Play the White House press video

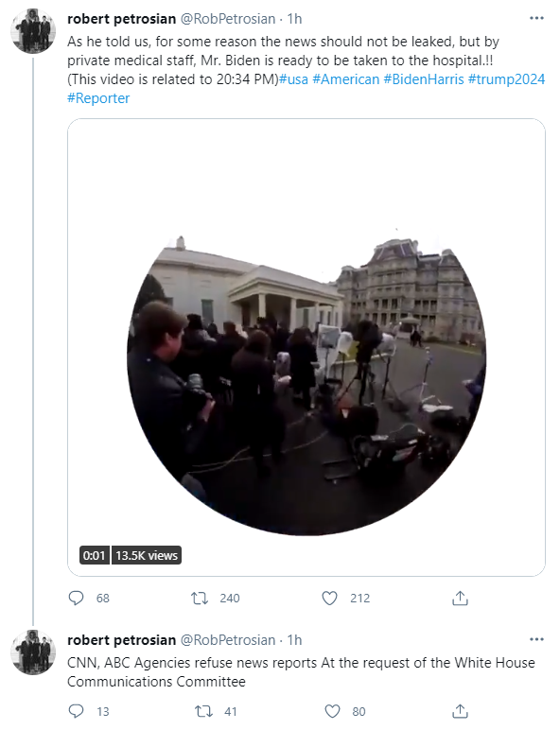click(306, 386)
